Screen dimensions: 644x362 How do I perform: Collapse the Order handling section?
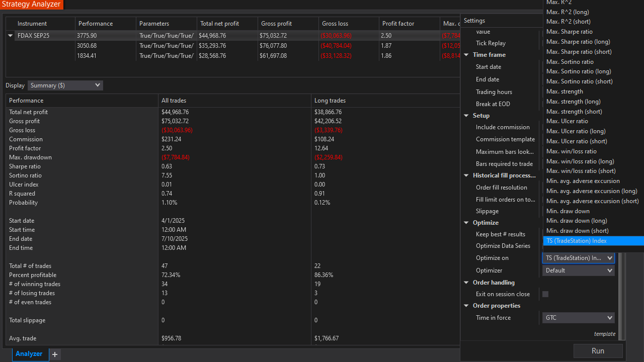coord(466,282)
